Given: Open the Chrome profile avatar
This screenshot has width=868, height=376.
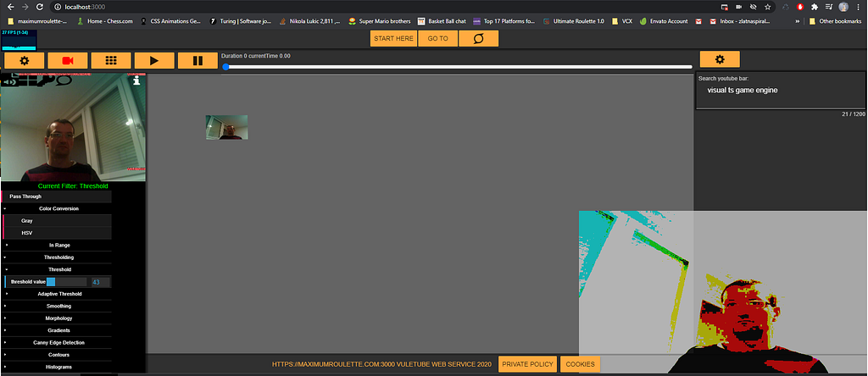Looking at the screenshot, I should pos(843,7).
